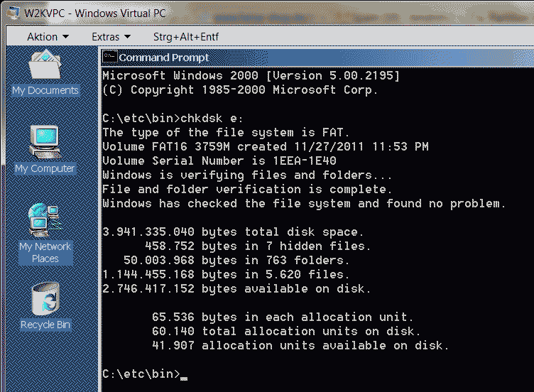This screenshot has width=534, height=392.
Task: Click empty desktop below Recycle Bin
Action: coord(45,362)
